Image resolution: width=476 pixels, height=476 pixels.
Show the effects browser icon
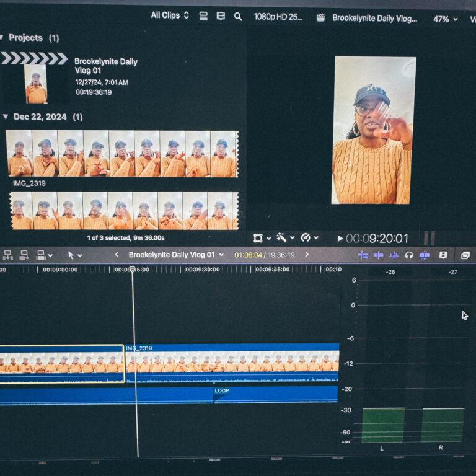[x=465, y=255]
